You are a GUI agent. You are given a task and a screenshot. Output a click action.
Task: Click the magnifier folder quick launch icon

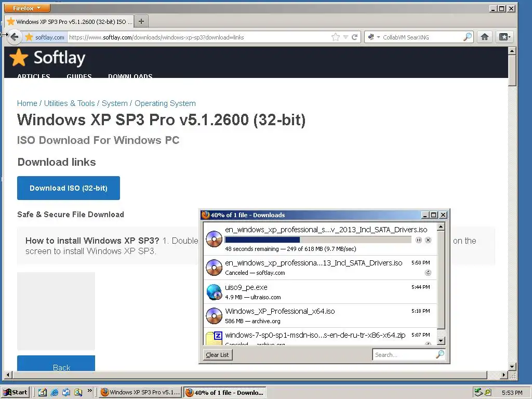point(78,392)
